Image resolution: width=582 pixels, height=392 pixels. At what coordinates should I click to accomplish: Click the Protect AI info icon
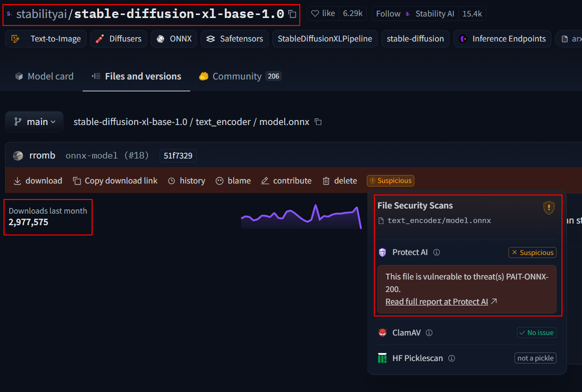point(436,252)
